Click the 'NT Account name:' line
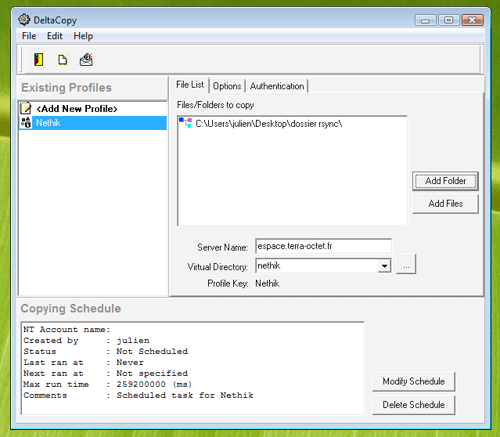This screenshot has height=437, width=500. [x=67, y=329]
